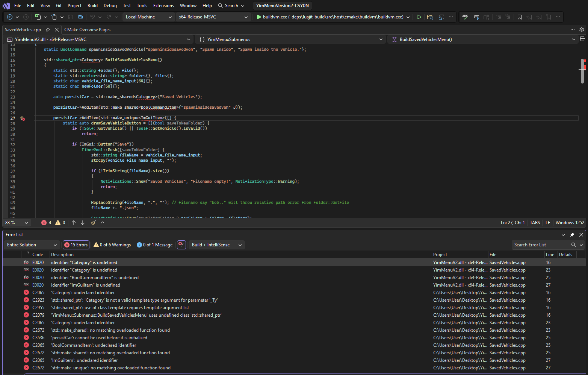Click the spell checker ABC icon

pyautogui.click(x=465, y=17)
